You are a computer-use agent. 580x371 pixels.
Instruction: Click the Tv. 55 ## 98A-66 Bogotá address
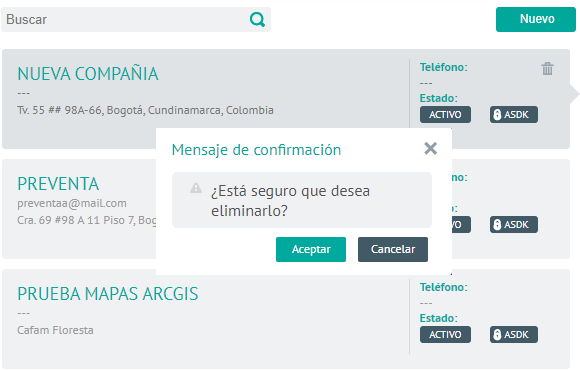[x=145, y=110]
